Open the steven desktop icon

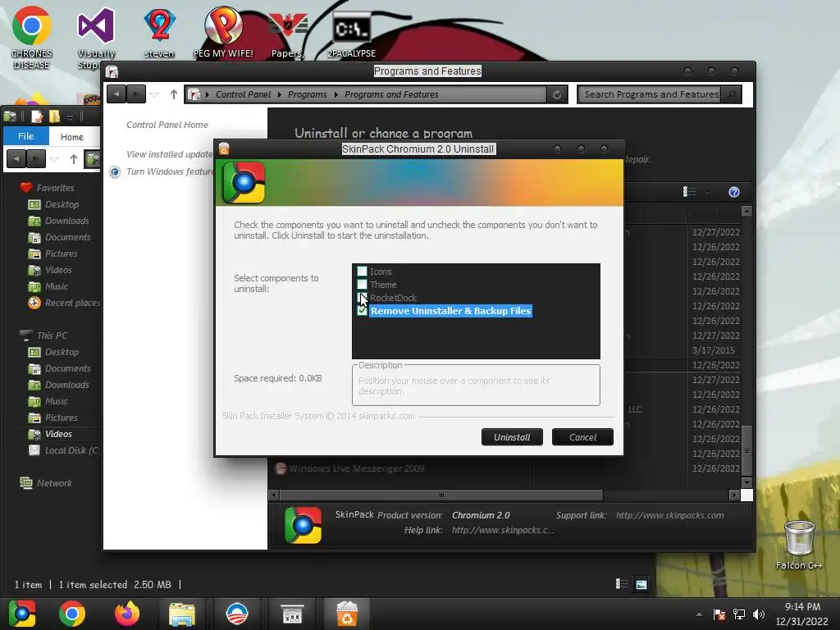[159, 32]
